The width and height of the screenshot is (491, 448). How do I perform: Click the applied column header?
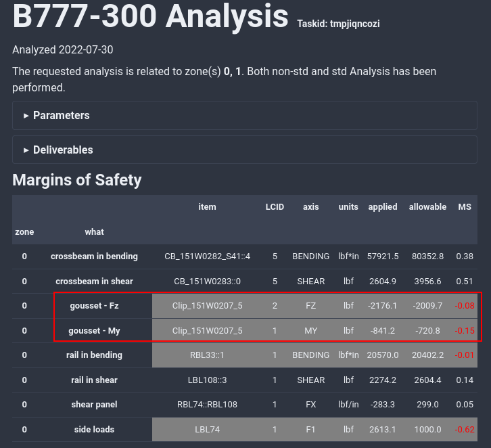click(382, 207)
